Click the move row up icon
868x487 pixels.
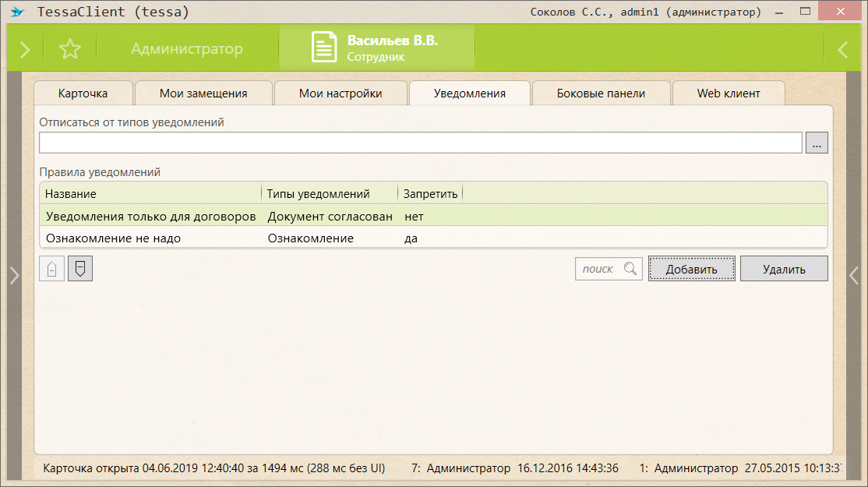[x=51, y=269]
